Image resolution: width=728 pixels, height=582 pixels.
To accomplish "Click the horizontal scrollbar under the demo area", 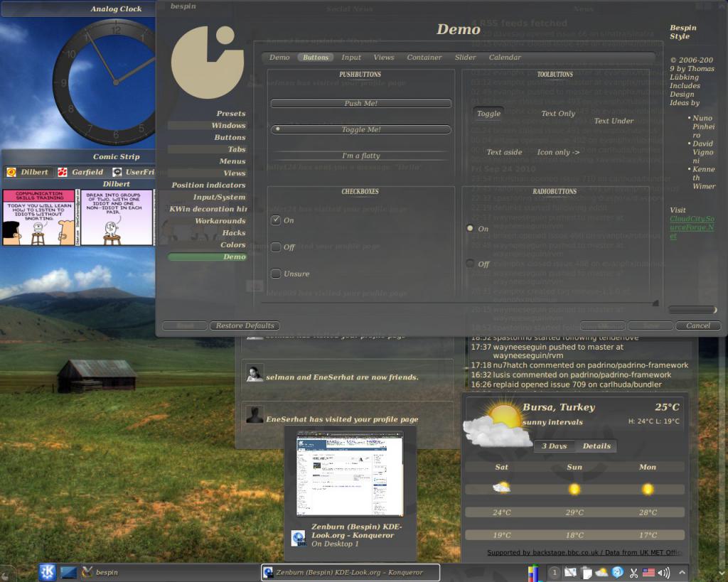I will (x=460, y=303).
